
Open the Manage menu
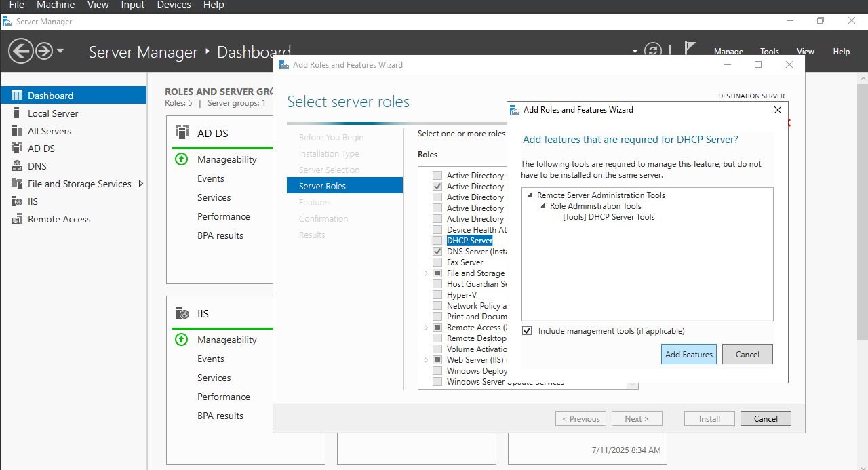coord(728,52)
